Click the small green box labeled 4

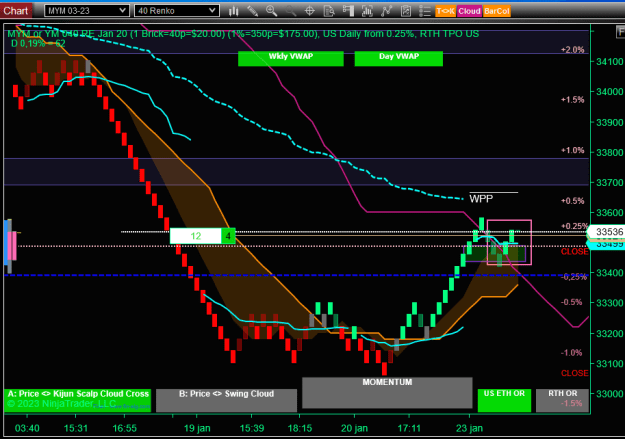click(x=228, y=236)
